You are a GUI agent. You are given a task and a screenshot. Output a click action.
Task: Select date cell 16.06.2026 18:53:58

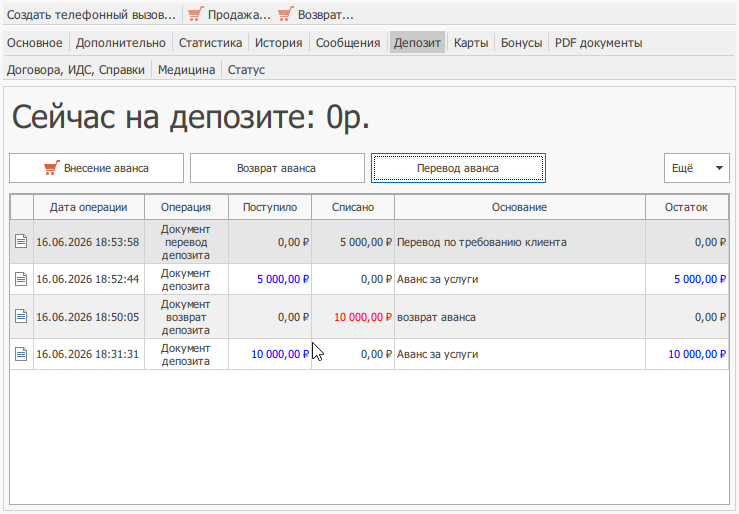pyautogui.click(x=89, y=242)
